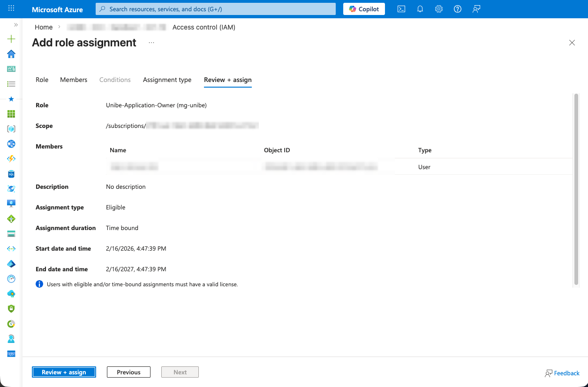588x387 pixels.
Task: Open the ellipsis menu beside Add role assignment
Action: point(151,43)
